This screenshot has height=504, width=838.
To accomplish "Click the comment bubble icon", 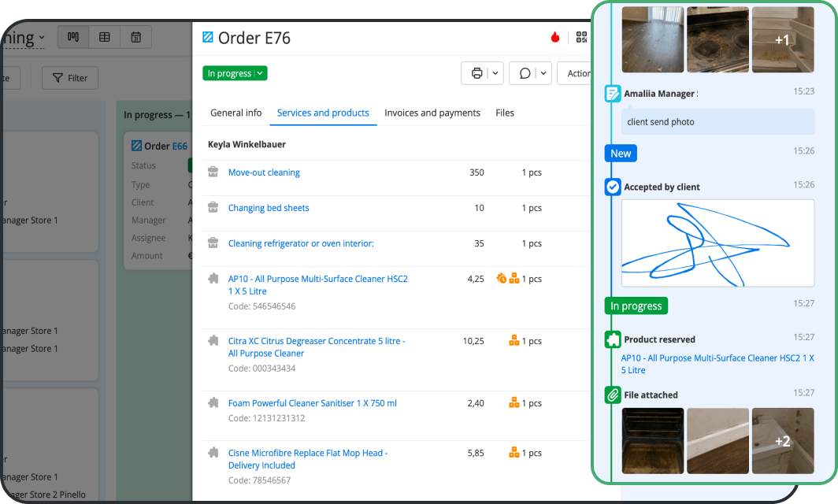I will tap(525, 73).
